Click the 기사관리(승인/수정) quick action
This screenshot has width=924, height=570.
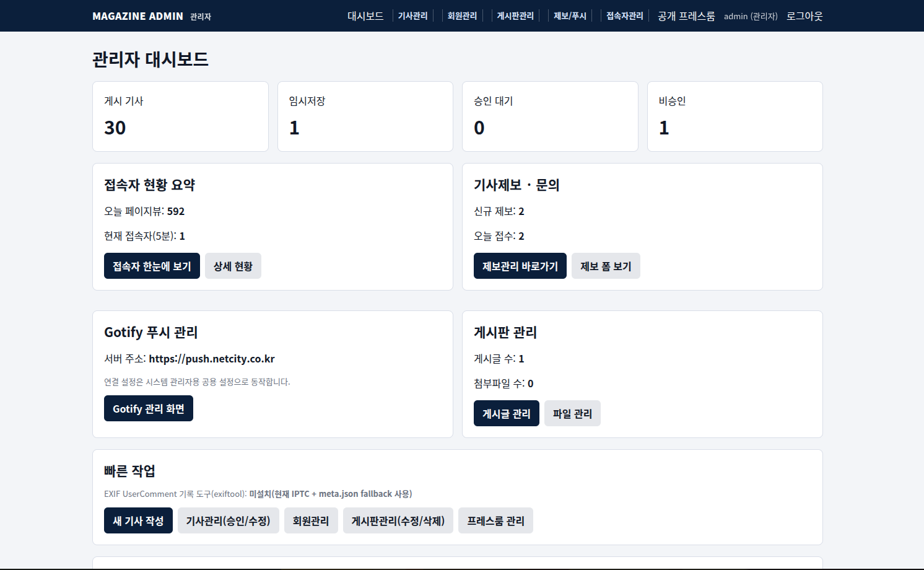228,520
